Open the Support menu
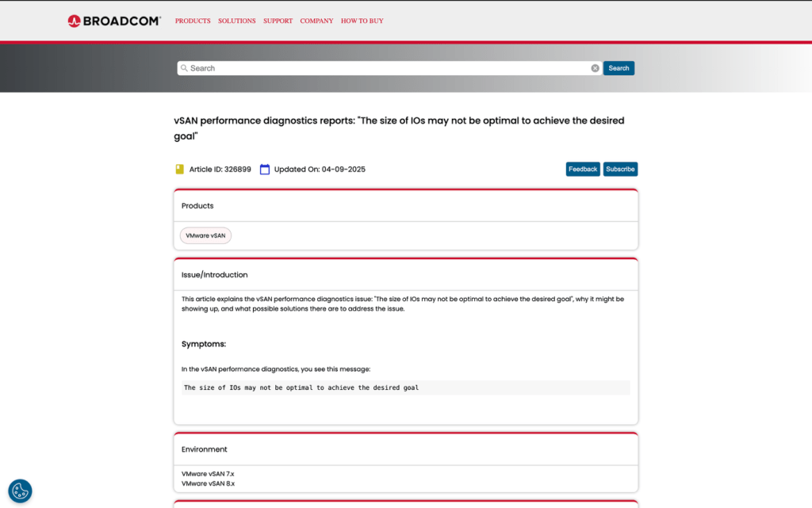 point(278,21)
